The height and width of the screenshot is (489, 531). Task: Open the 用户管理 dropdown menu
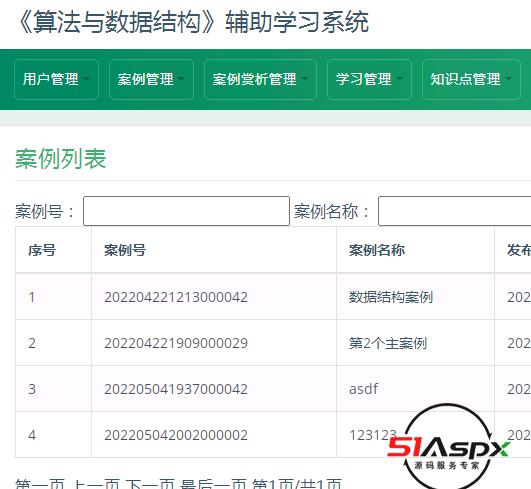pos(56,79)
